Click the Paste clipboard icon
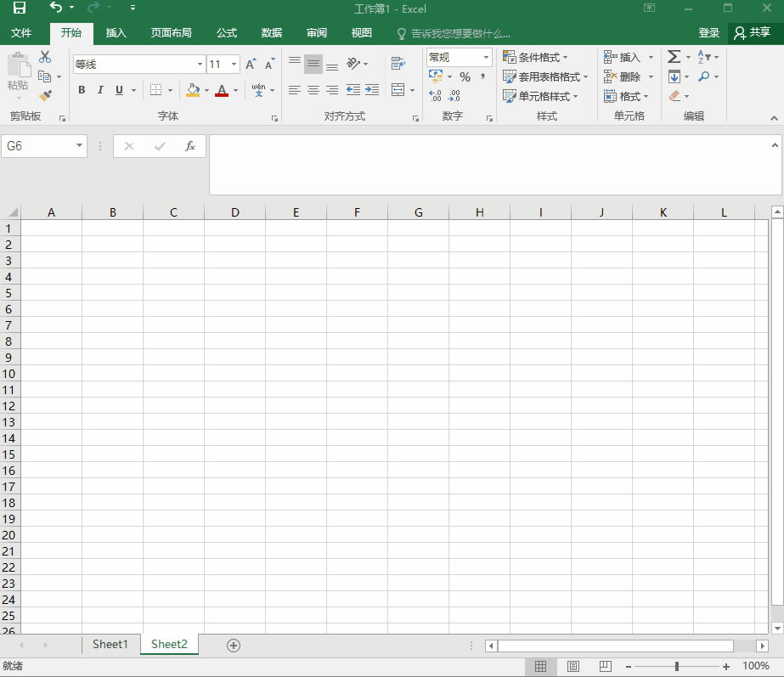784x677 pixels. 19,66
